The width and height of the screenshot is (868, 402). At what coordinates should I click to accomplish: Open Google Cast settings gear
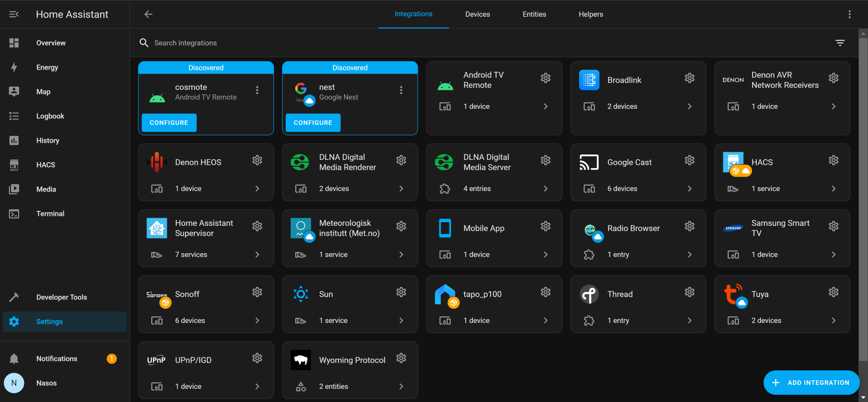[x=689, y=160]
